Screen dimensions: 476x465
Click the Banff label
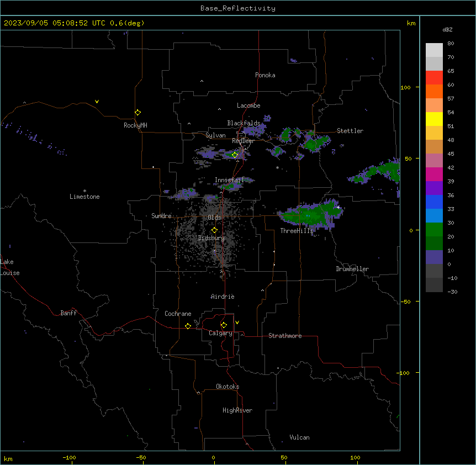[68, 313]
